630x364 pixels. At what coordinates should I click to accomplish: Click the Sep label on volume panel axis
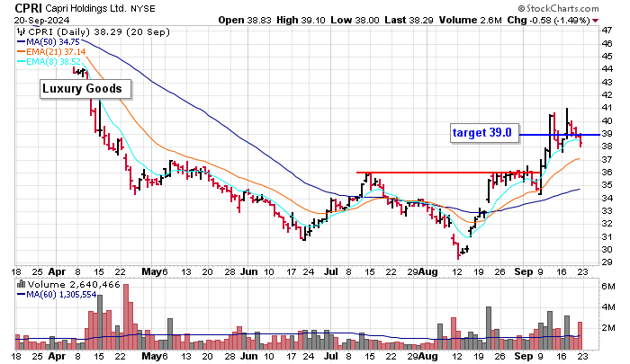coord(524,356)
